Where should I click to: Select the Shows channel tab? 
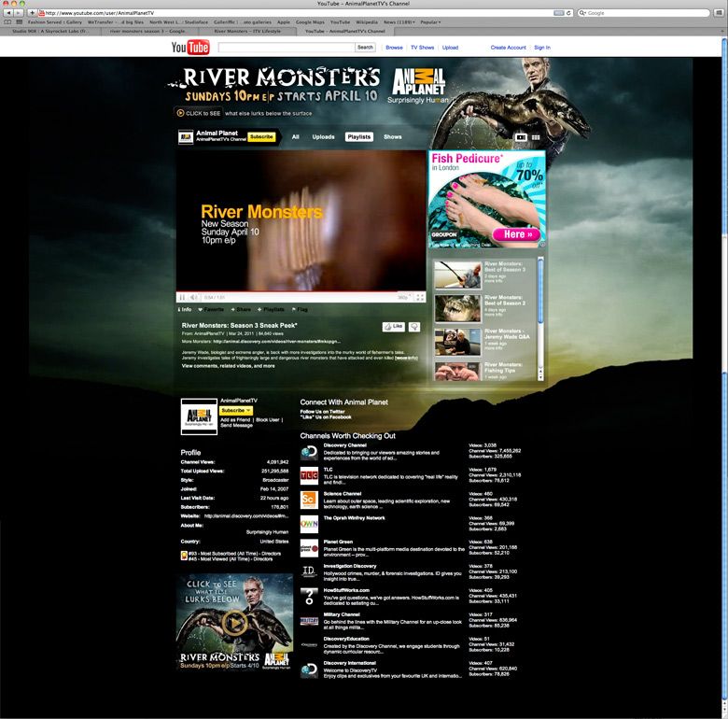click(x=392, y=137)
